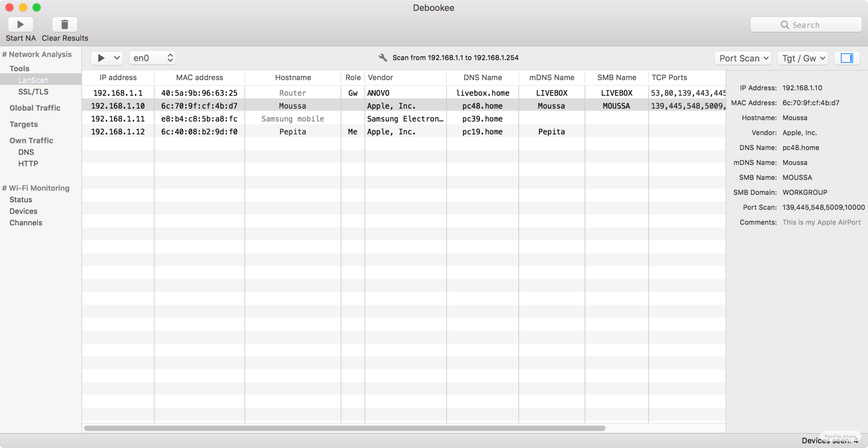Image resolution: width=868 pixels, height=448 pixels.
Task: Sort by MAC address column header
Action: (200, 77)
